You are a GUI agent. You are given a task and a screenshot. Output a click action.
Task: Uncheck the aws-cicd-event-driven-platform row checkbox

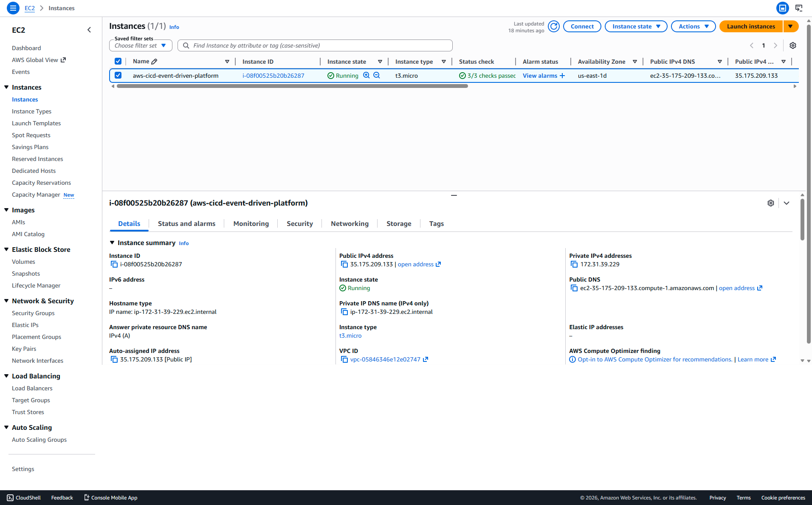[118, 75]
